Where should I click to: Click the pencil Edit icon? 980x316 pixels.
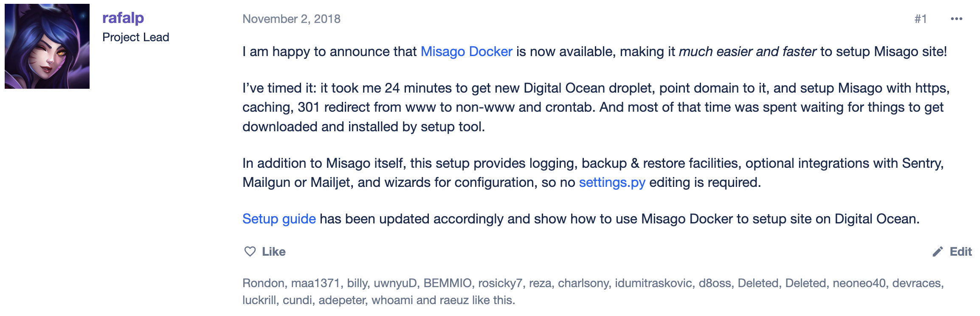938,252
